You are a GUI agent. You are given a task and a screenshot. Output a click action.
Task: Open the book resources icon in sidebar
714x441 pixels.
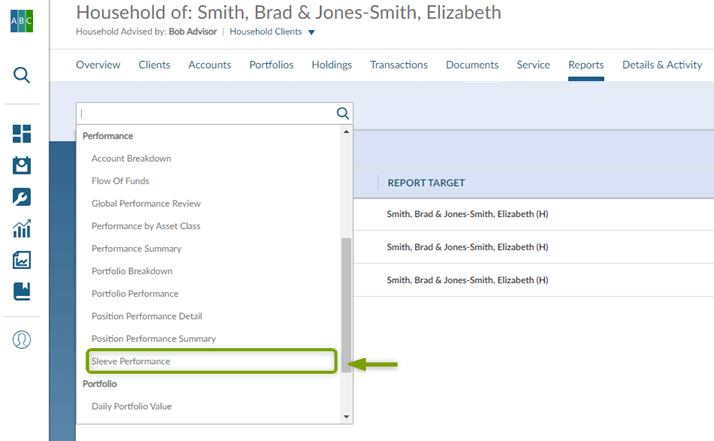tap(22, 292)
